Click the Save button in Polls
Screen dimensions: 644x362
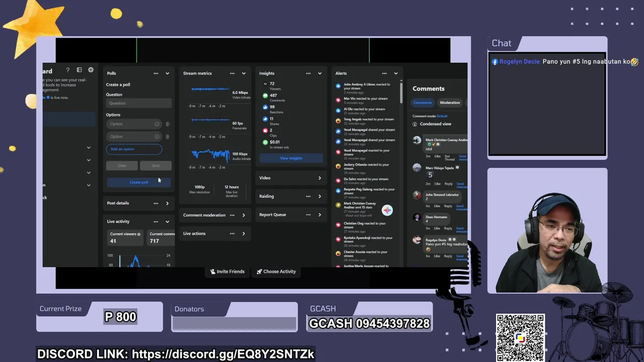pyautogui.click(x=155, y=165)
